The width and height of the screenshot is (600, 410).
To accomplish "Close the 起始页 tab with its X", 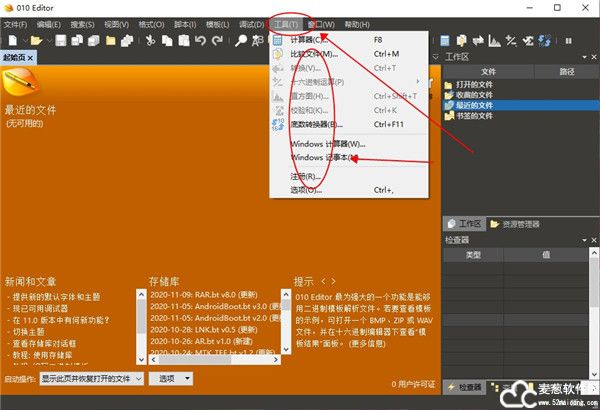I will click(x=31, y=58).
